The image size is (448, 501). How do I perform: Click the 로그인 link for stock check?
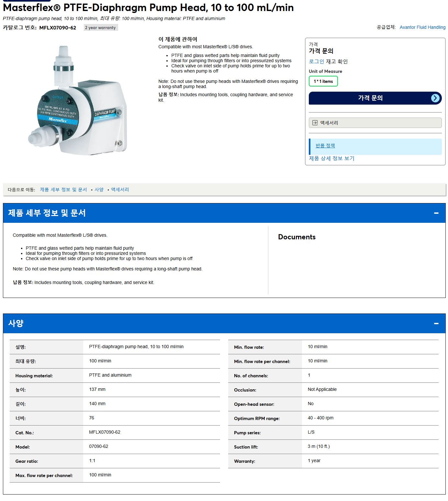click(317, 62)
